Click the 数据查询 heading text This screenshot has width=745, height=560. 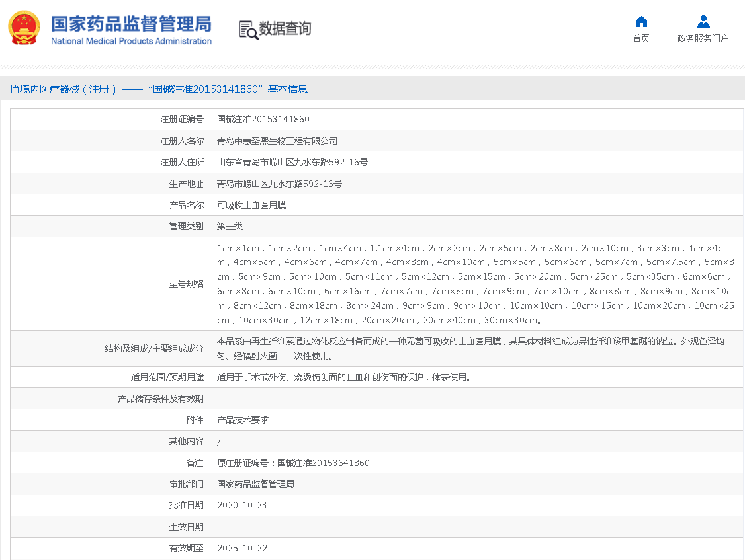[x=285, y=29]
